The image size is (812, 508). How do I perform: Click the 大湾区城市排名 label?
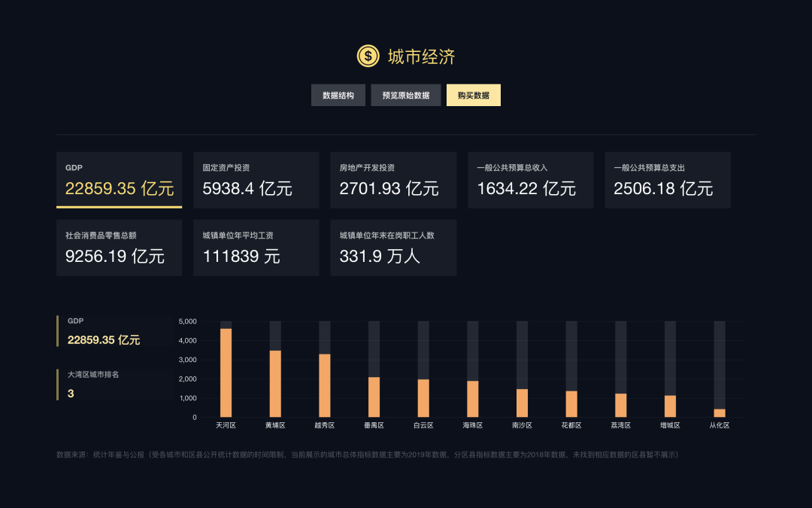point(93,374)
